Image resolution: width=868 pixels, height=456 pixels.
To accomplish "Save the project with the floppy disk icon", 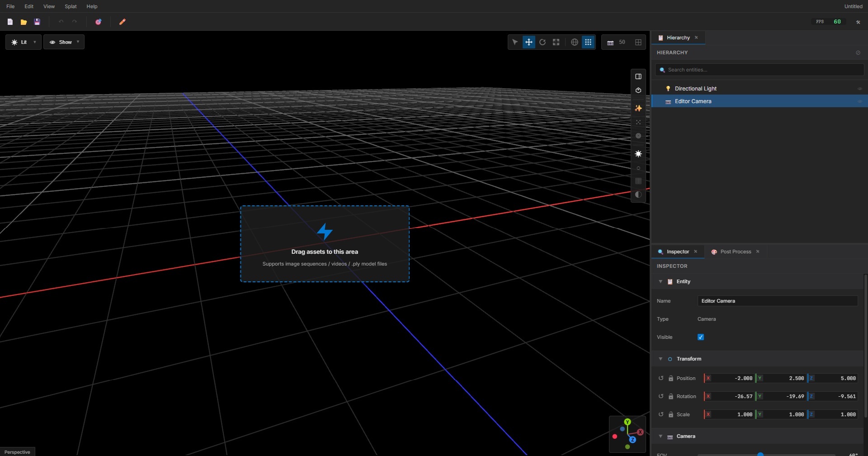I will point(37,21).
